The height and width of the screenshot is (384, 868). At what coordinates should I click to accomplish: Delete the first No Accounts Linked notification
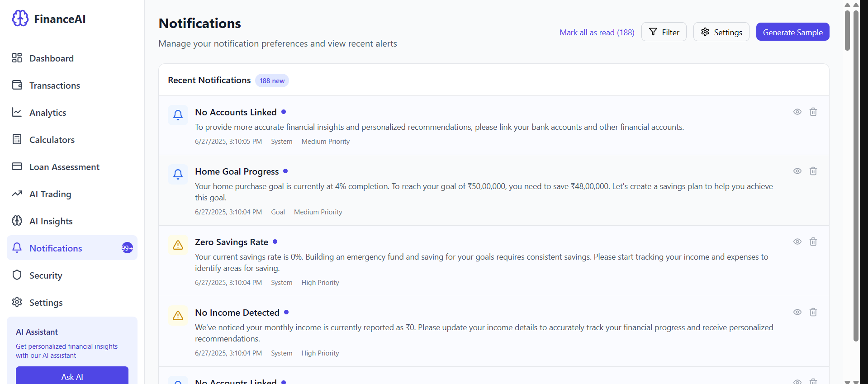(x=813, y=112)
